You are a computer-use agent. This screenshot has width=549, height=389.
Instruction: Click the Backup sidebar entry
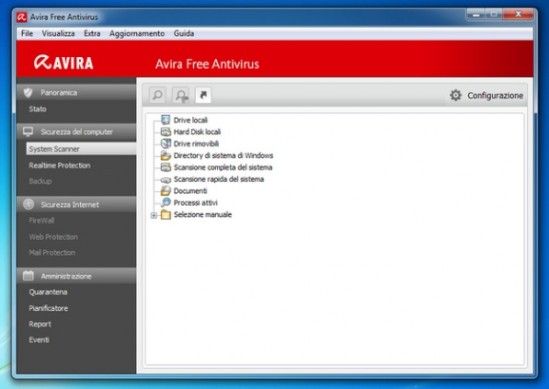click(x=40, y=181)
